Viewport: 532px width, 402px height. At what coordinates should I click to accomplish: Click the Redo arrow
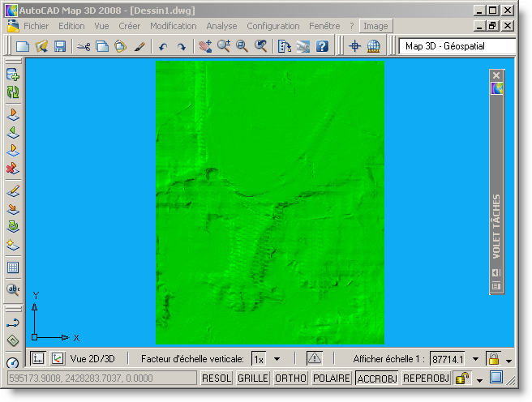(x=182, y=46)
